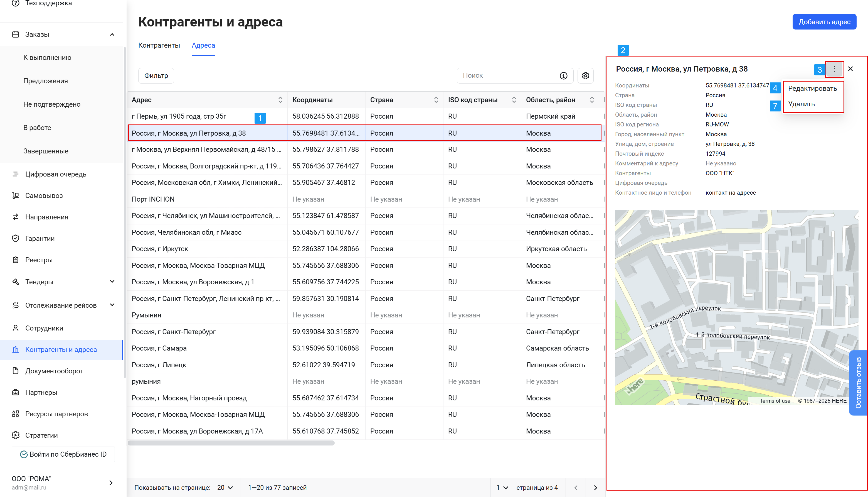Sort by Страна column
Image resolution: width=868 pixels, height=497 pixels.
tap(436, 100)
